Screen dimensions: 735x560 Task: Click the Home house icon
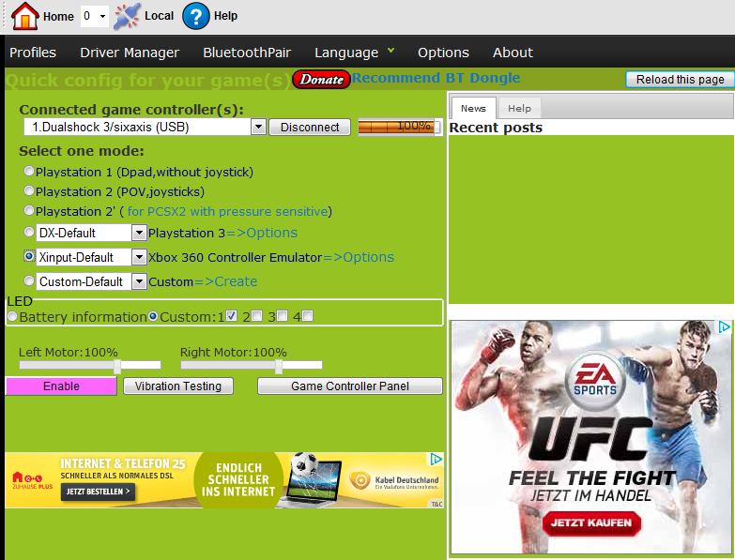tap(24, 16)
